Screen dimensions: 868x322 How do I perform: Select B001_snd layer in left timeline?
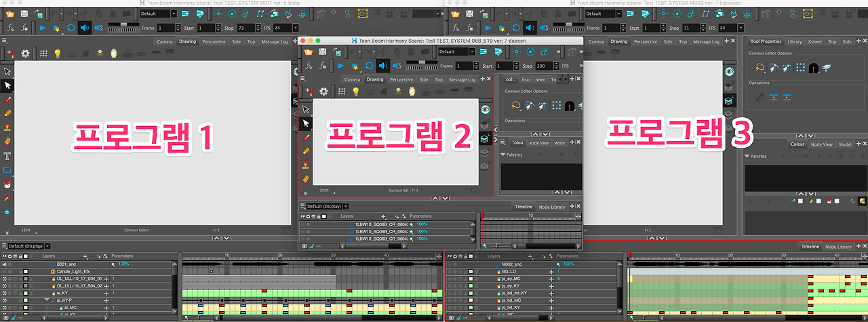coord(66,264)
